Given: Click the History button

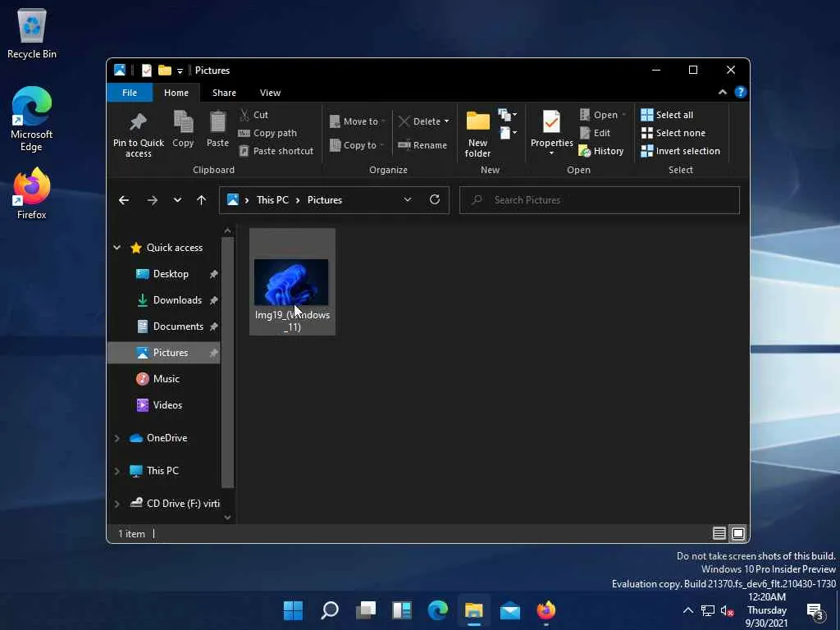Looking at the screenshot, I should pos(601,151).
